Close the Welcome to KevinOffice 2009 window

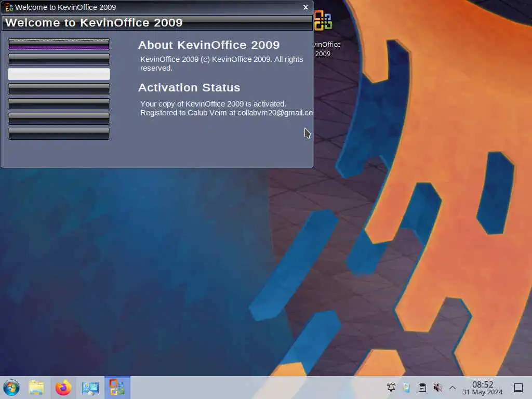[x=305, y=7]
